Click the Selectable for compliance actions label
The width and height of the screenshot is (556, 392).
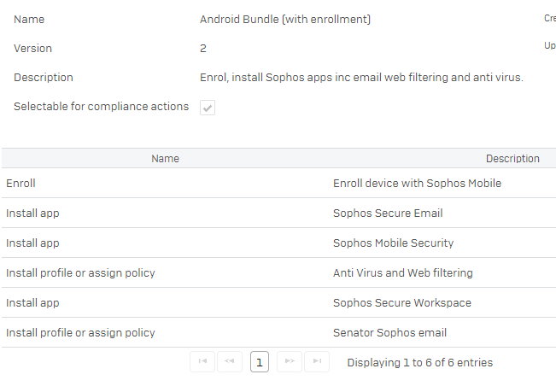tap(101, 107)
